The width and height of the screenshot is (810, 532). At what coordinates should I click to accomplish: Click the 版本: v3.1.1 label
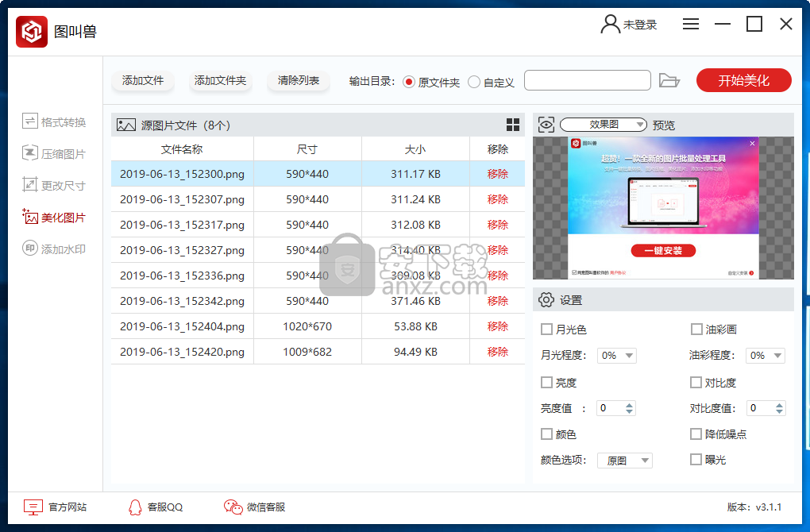click(754, 507)
